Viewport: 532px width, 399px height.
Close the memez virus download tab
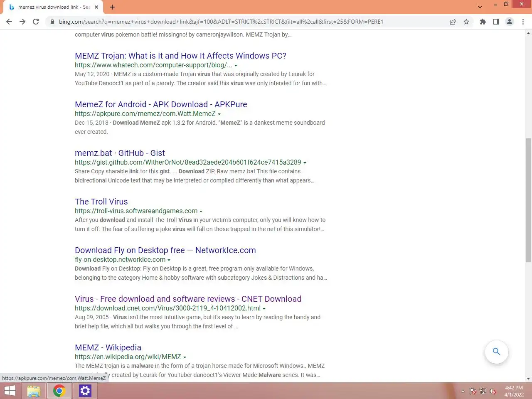pyautogui.click(x=96, y=7)
